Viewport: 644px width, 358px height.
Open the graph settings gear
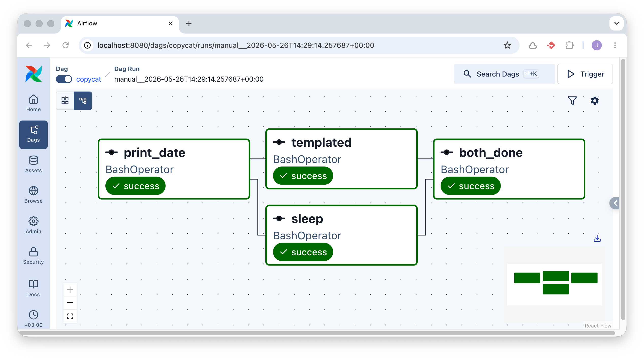click(x=595, y=101)
